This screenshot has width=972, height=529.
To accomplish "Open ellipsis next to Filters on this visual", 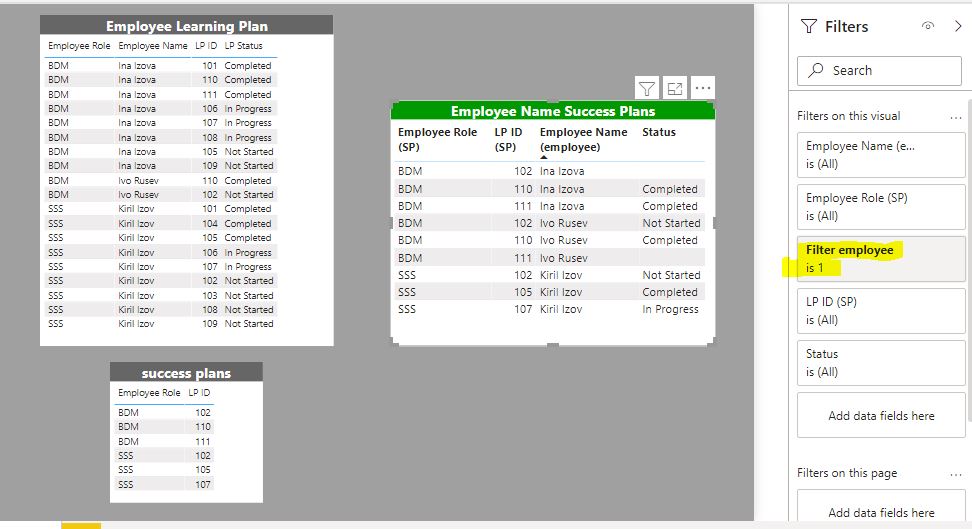I will click(x=955, y=117).
